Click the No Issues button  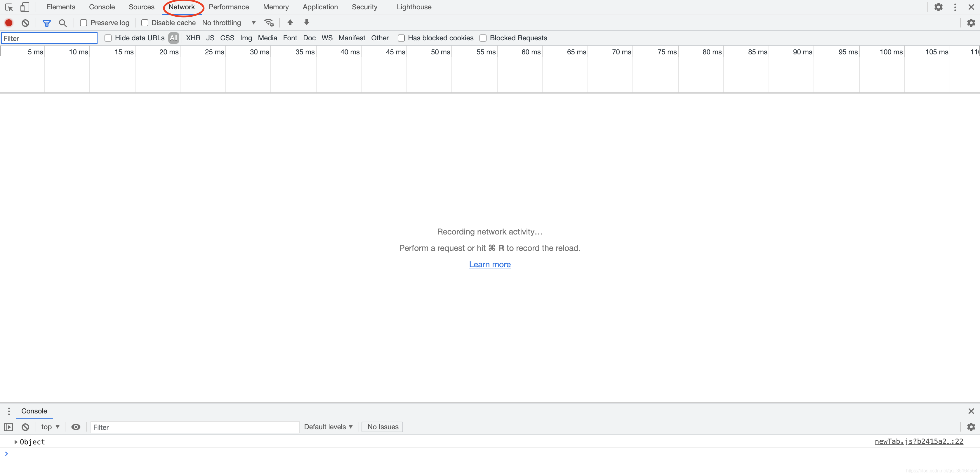coord(382,427)
